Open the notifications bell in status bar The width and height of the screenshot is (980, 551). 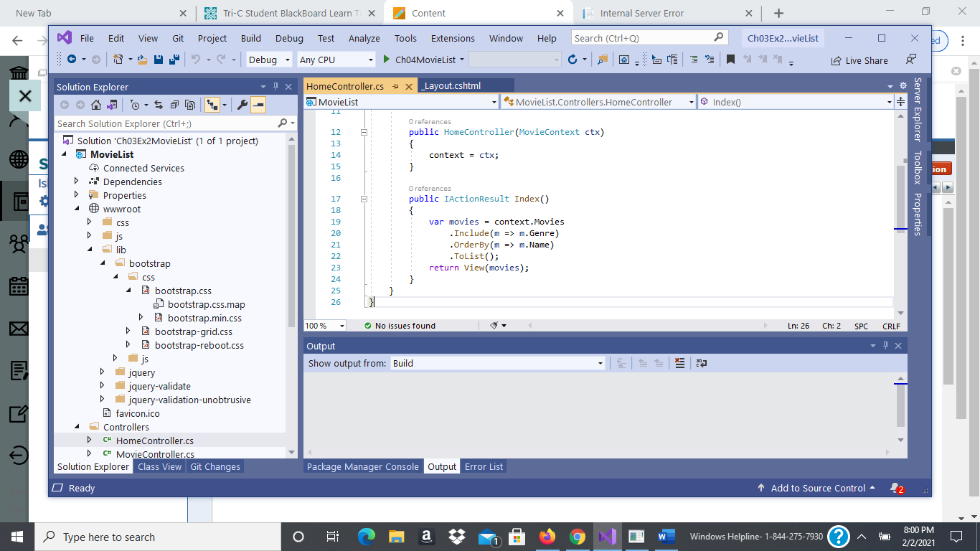(x=895, y=488)
